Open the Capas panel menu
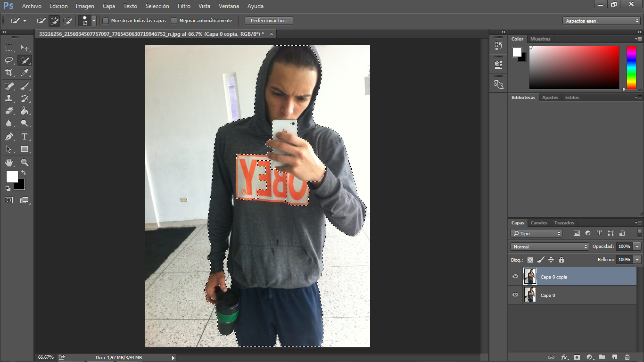Viewport: 644px width, 362px height. (638, 223)
